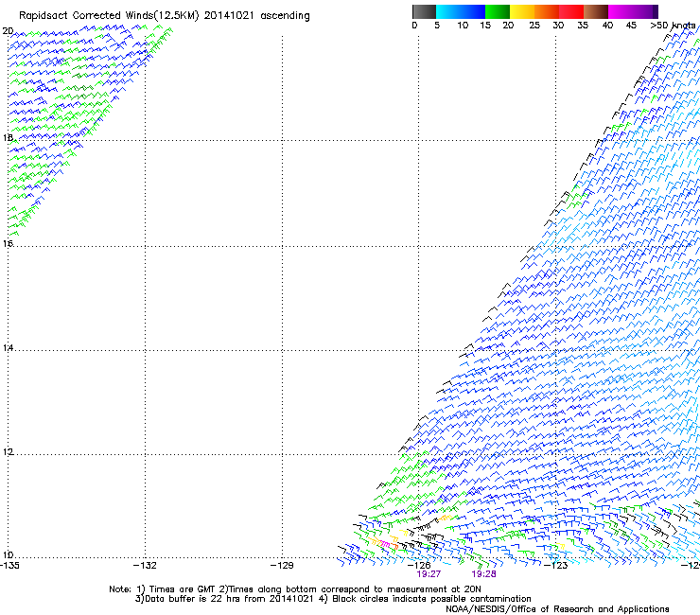Click the legend tick label '25'
Image resolution: width=700 pixels, height=615 pixels.
pyautogui.click(x=534, y=26)
